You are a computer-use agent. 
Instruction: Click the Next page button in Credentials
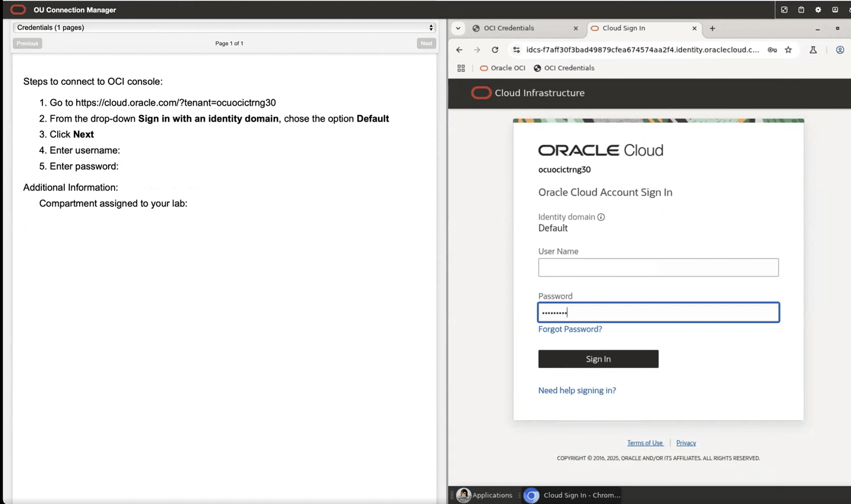426,44
